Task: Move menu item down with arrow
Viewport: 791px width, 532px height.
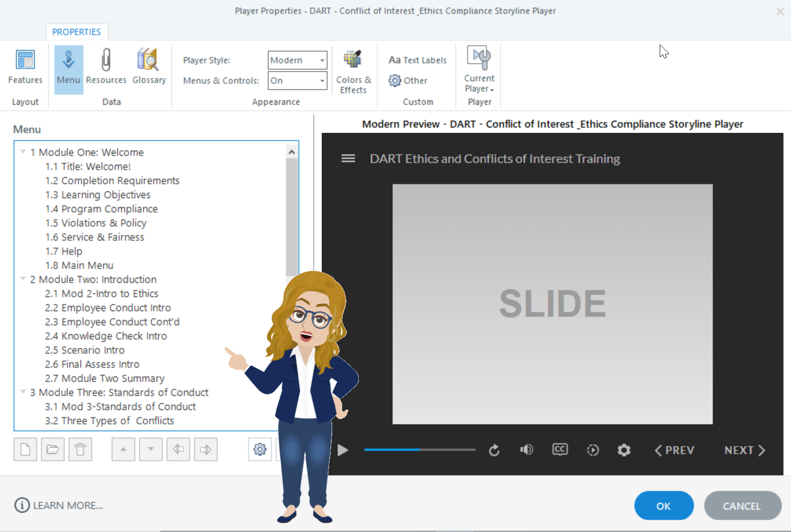Action: [151, 449]
